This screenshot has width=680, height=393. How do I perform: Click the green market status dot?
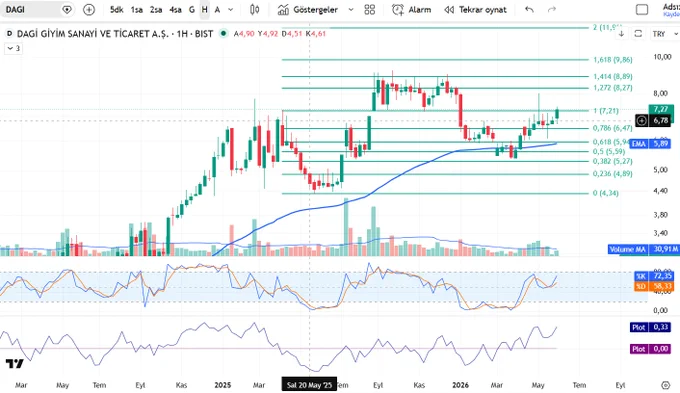point(223,33)
